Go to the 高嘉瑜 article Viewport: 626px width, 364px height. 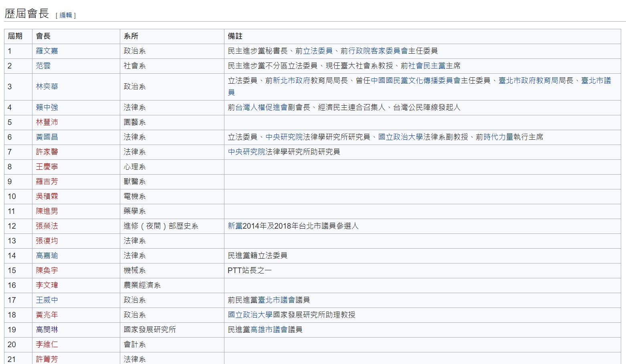pyautogui.click(x=47, y=255)
